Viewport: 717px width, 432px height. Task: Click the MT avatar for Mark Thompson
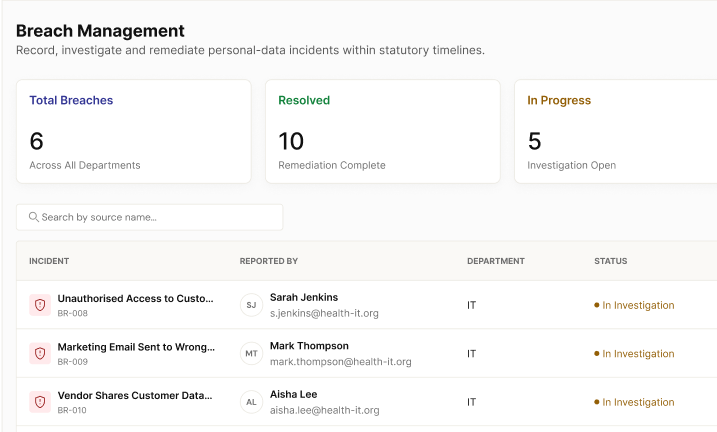tap(251, 353)
